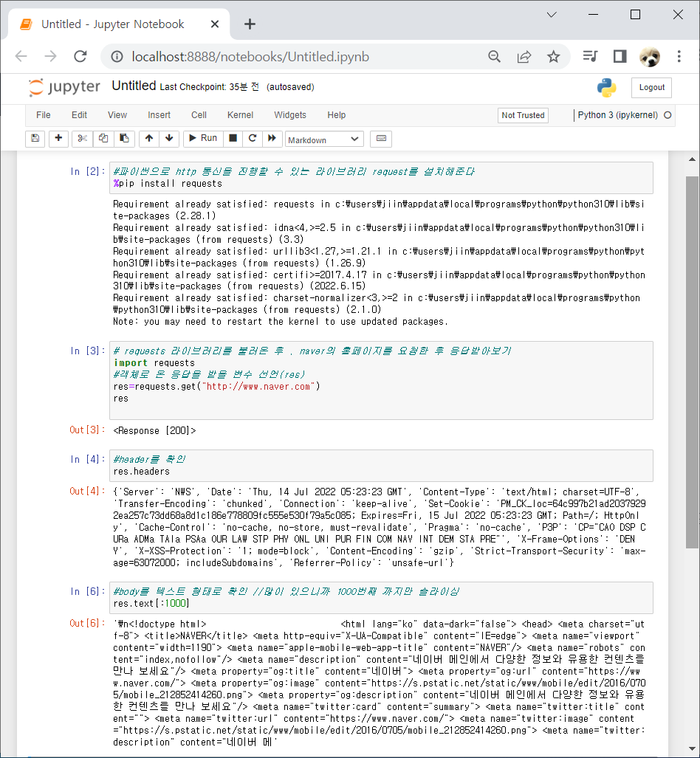Open the Insert menu
This screenshot has height=758, width=700.
(x=159, y=115)
